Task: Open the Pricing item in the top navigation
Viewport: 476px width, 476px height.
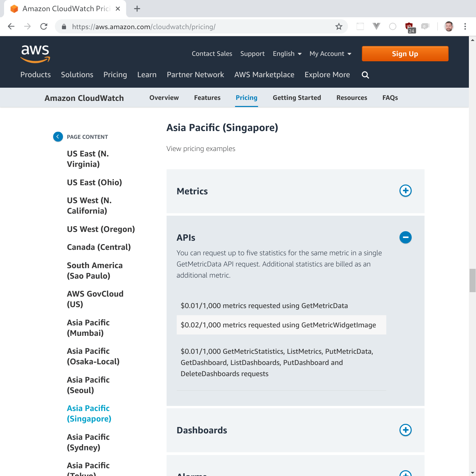Action: (x=115, y=74)
